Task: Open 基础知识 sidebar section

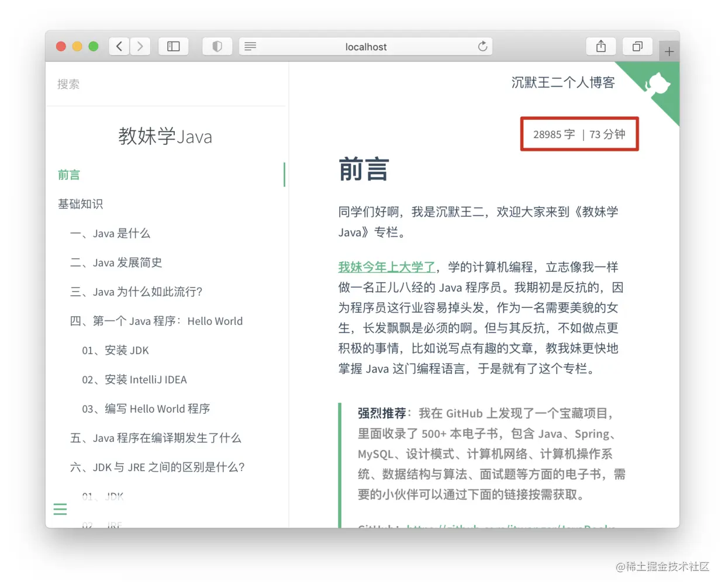Action: (x=80, y=204)
